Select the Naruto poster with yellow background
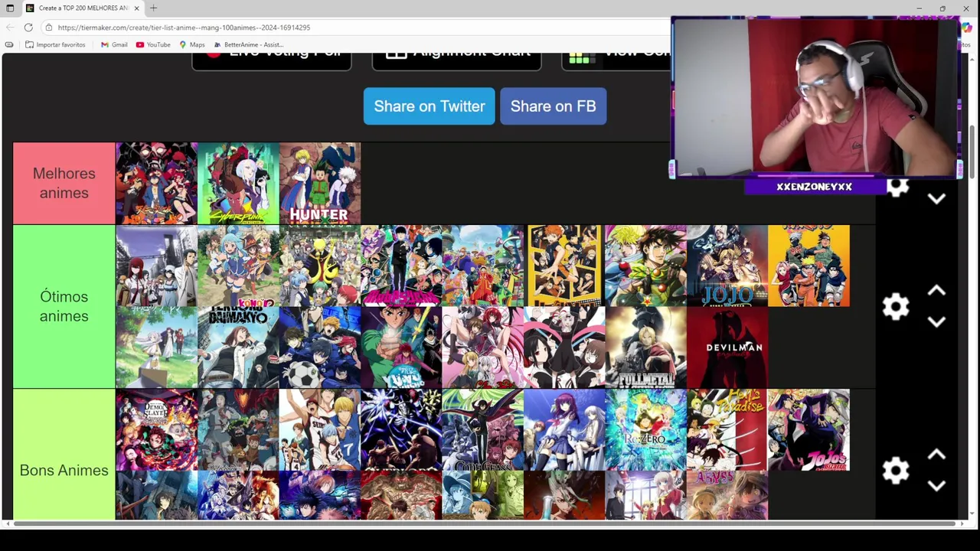Screen dimensions: 980x551 808,266
